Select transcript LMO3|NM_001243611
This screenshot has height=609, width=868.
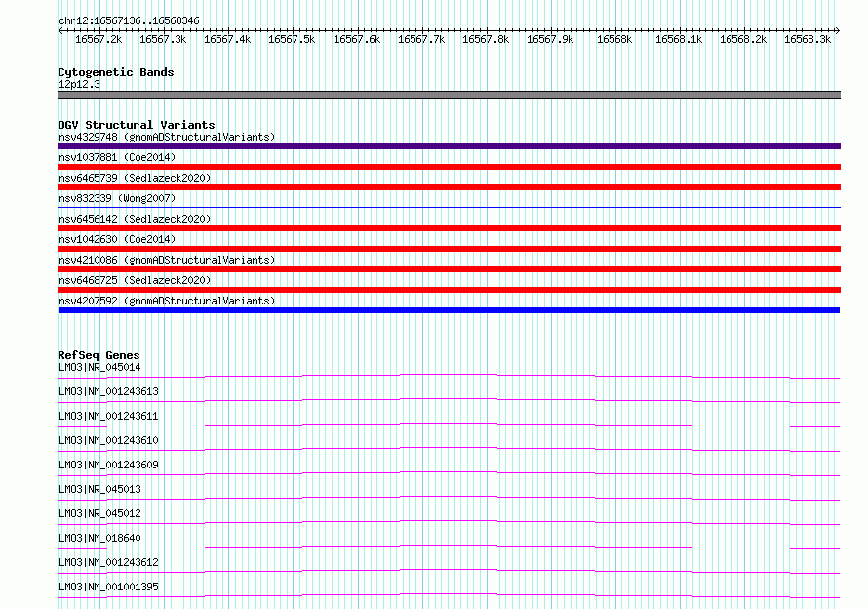point(108,416)
